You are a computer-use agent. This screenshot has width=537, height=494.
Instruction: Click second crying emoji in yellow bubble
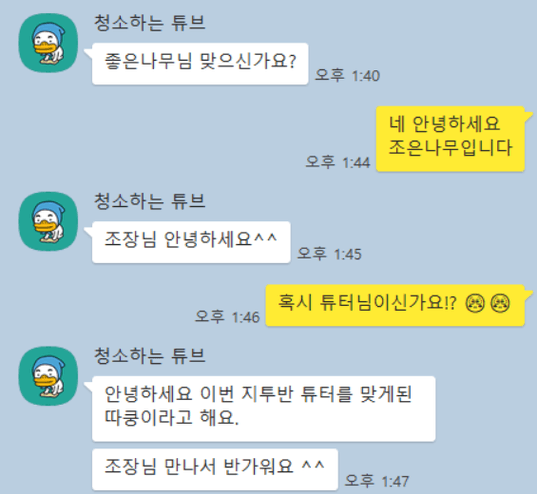500,303
